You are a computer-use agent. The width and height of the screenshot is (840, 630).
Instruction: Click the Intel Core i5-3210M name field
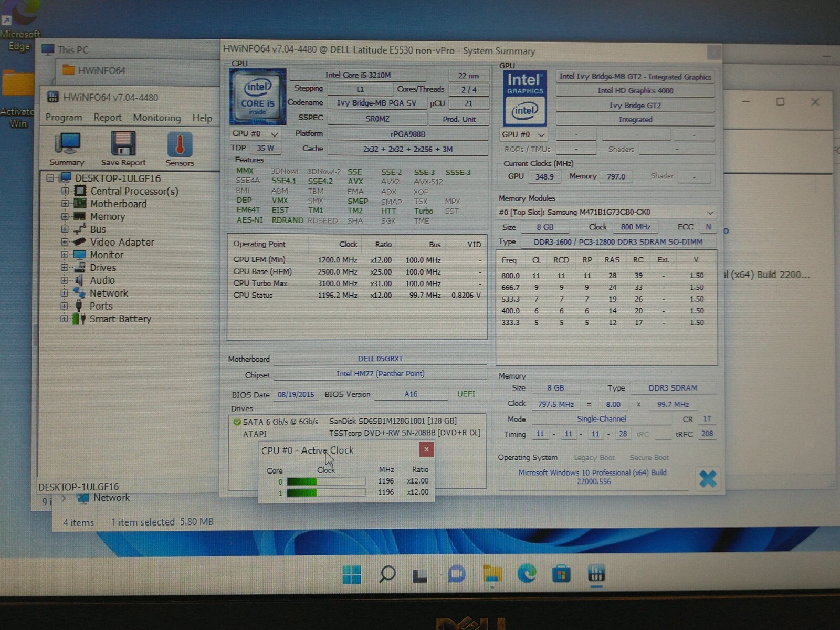pos(358,75)
